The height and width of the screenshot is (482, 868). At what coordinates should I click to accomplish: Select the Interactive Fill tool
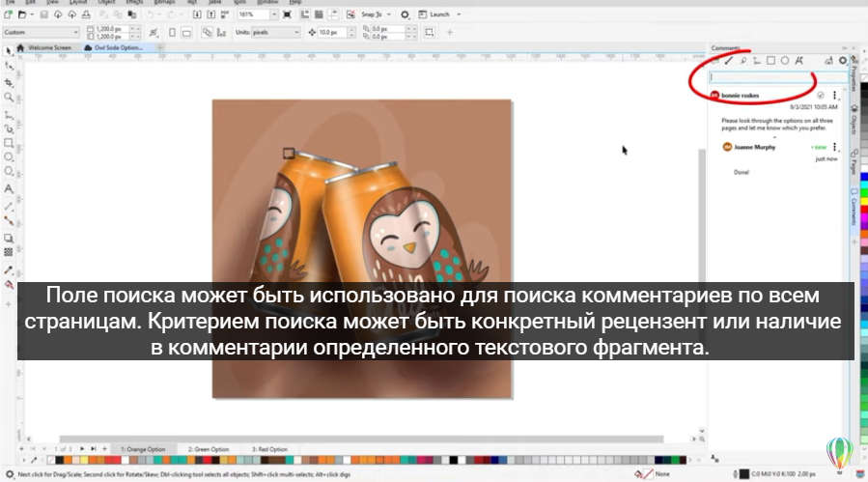coord(9,284)
